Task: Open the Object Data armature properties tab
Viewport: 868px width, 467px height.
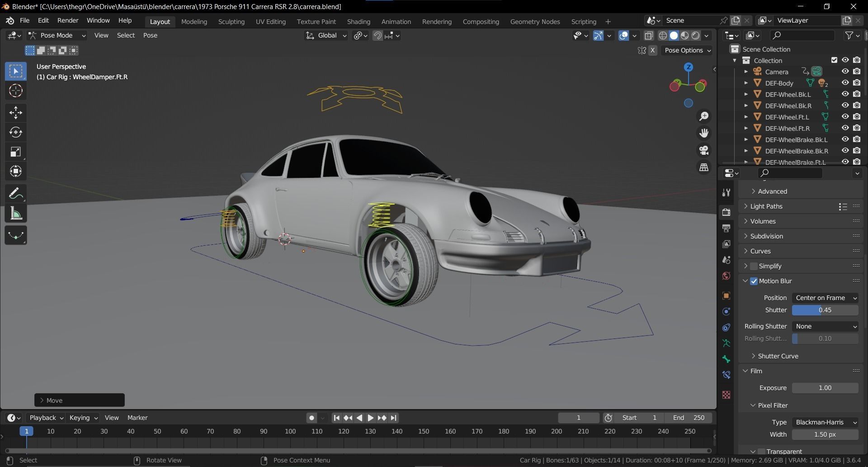Action: 726,343
